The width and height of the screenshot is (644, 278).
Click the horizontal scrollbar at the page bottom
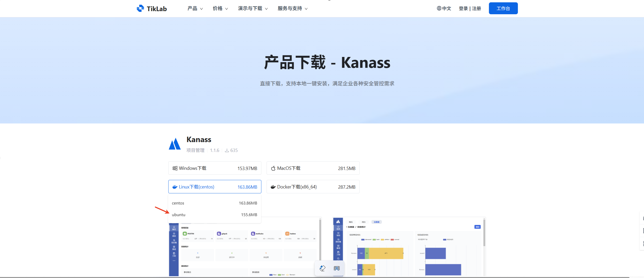click(315, 277)
